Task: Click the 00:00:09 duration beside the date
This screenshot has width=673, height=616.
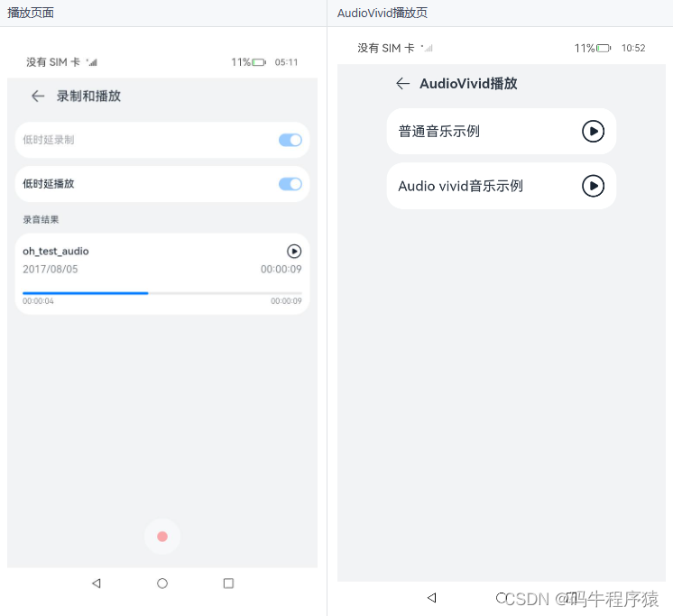Action: click(281, 270)
